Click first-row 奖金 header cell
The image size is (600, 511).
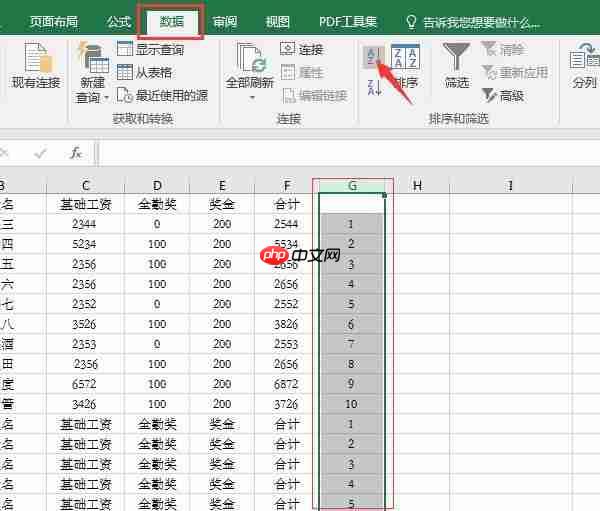coord(222,204)
